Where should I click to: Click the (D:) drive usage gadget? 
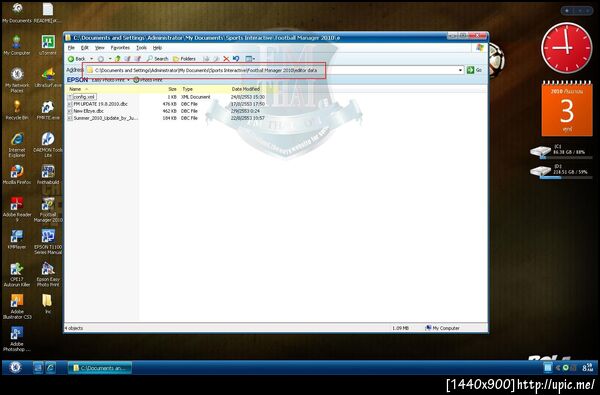(x=560, y=171)
